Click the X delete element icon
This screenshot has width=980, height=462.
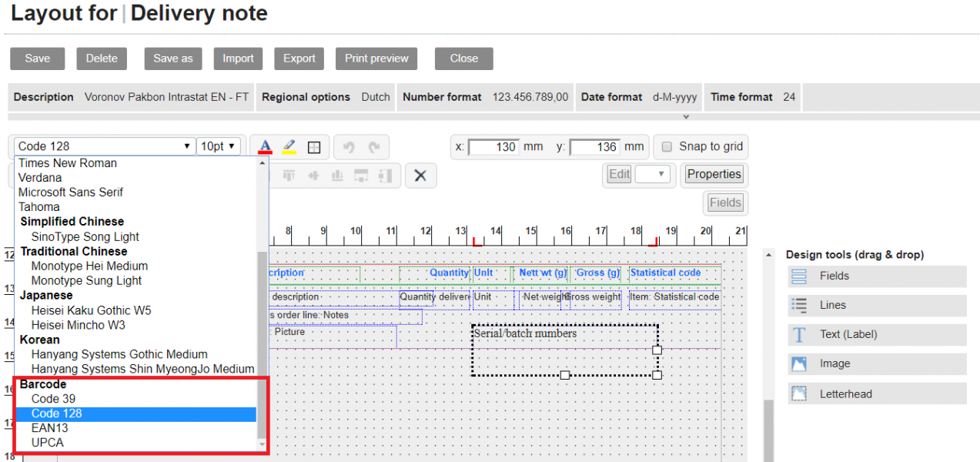pyautogui.click(x=420, y=176)
